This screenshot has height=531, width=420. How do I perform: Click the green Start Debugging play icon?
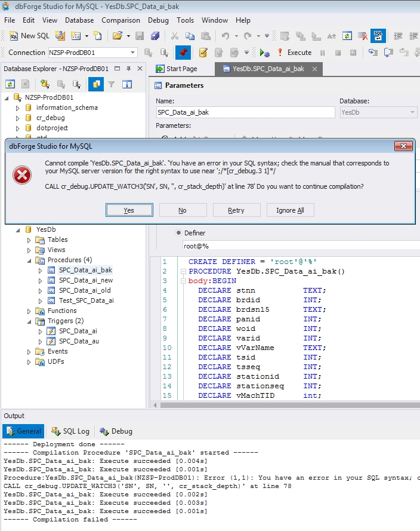click(x=264, y=53)
